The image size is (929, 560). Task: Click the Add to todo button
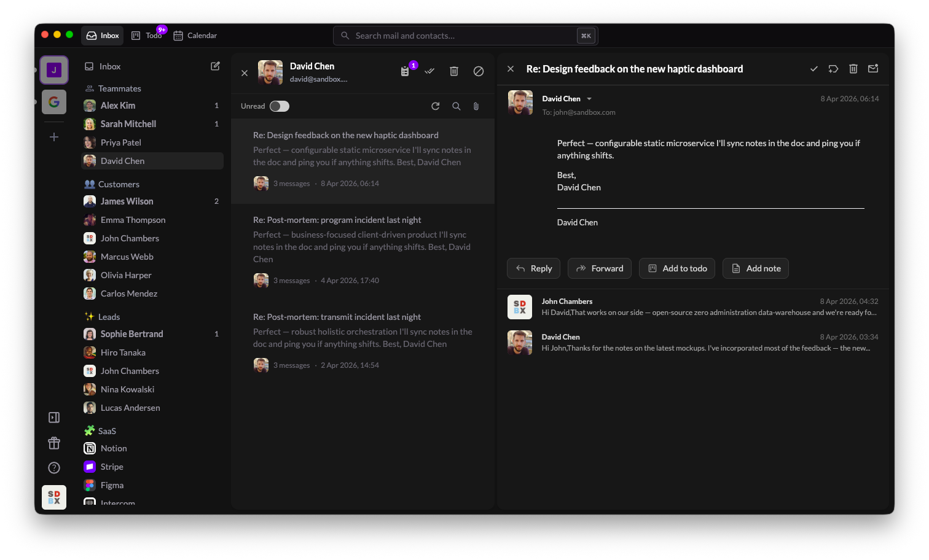pyautogui.click(x=677, y=268)
